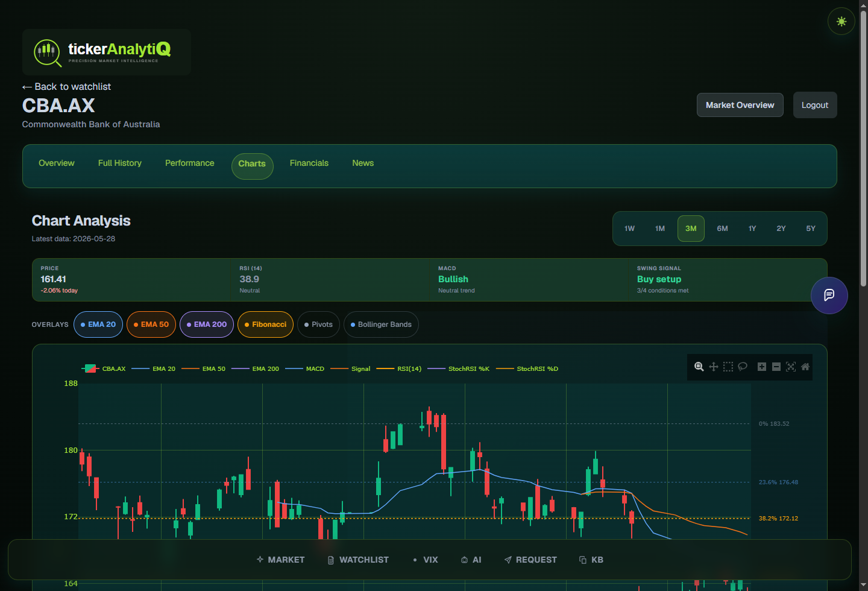Viewport: 868px width, 591px height.
Task: Zoom out using the minus chart icon
Action: [x=776, y=367]
